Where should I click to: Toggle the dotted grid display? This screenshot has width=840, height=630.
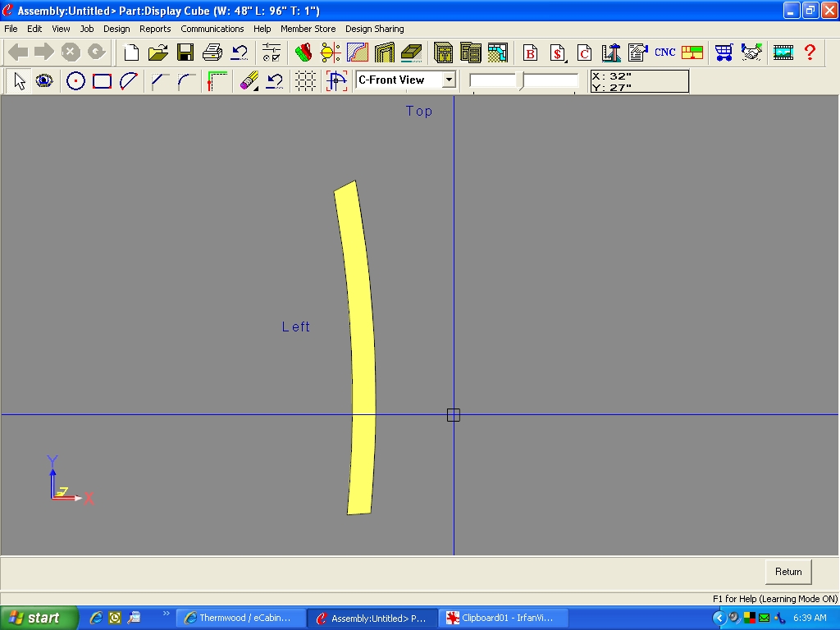[305, 81]
